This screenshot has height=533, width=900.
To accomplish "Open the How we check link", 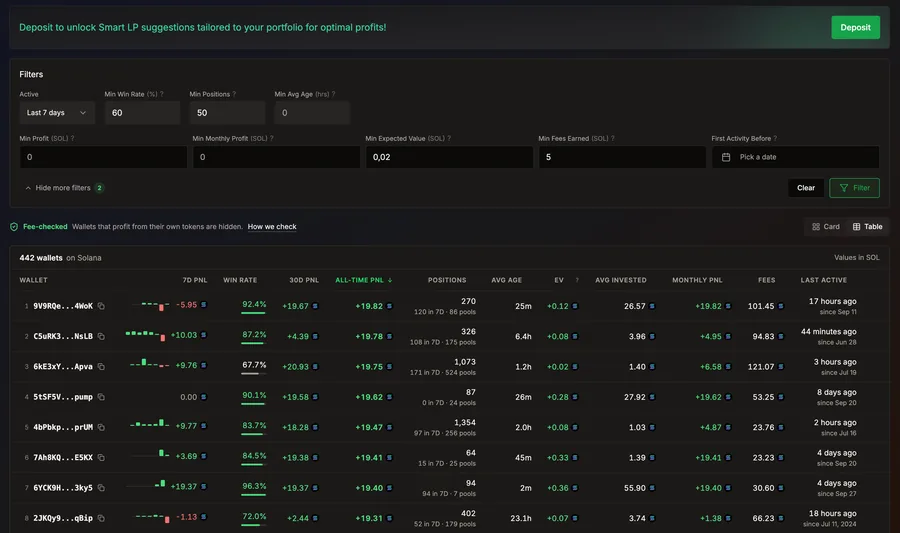I will pyautogui.click(x=272, y=227).
